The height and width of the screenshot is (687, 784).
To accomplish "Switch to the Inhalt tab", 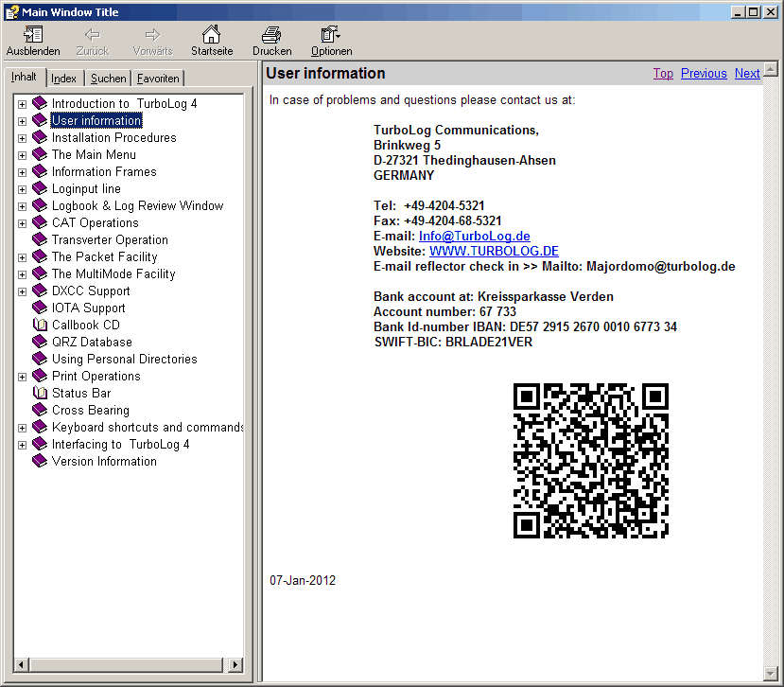I will pyautogui.click(x=24, y=77).
